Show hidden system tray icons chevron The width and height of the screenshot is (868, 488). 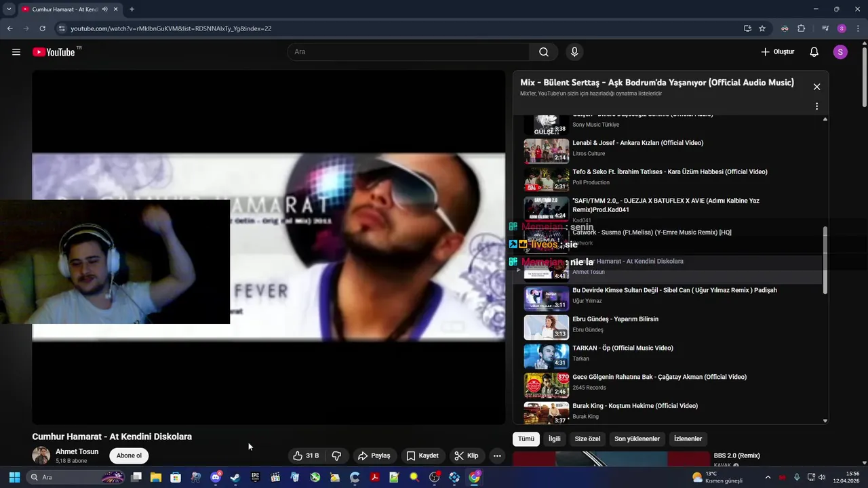point(768,477)
